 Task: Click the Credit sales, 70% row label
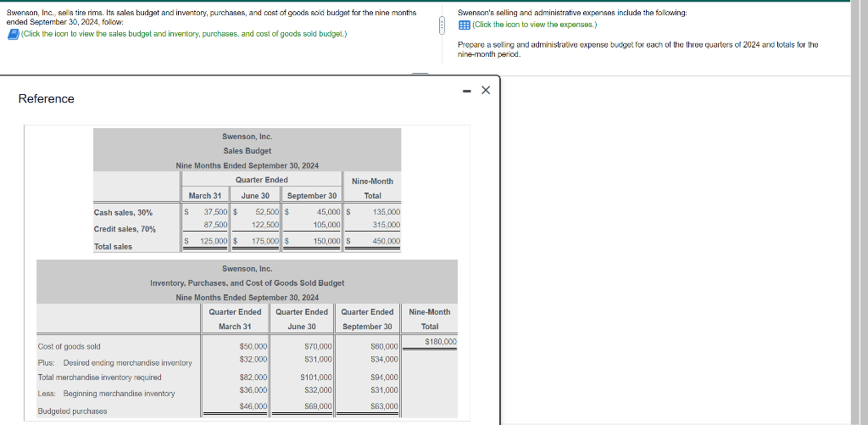125,229
